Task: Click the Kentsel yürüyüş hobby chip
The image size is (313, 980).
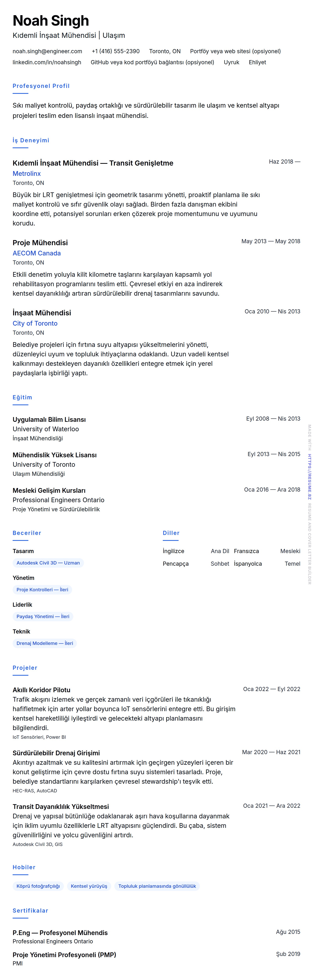Action: 89,886
